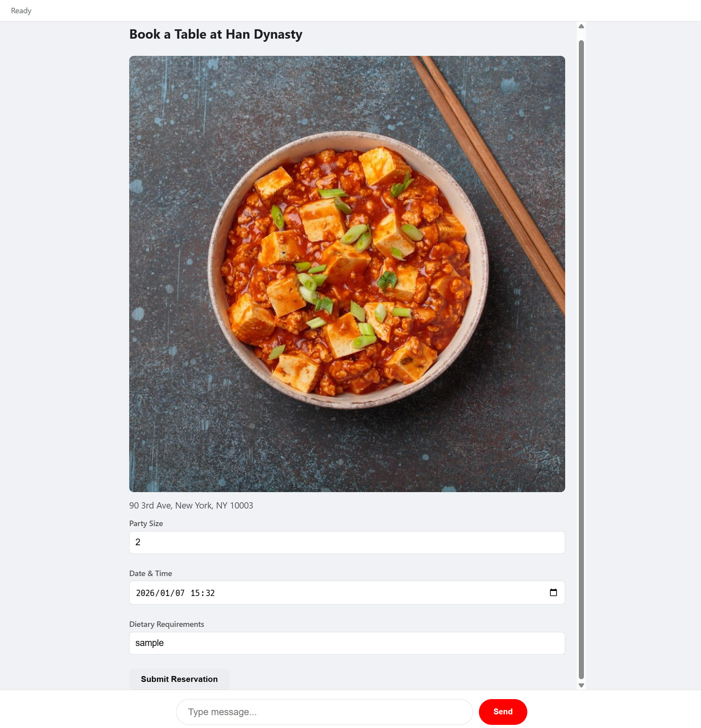The height and width of the screenshot is (728, 701).
Task: Click the mapo tofu bowl photo
Action: pyautogui.click(x=347, y=273)
